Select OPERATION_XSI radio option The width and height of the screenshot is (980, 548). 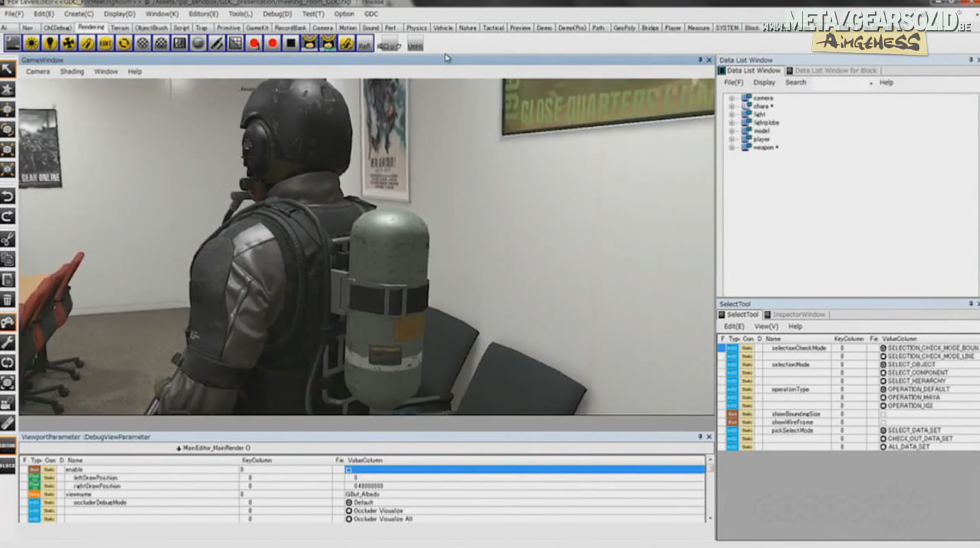pyautogui.click(x=883, y=406)
